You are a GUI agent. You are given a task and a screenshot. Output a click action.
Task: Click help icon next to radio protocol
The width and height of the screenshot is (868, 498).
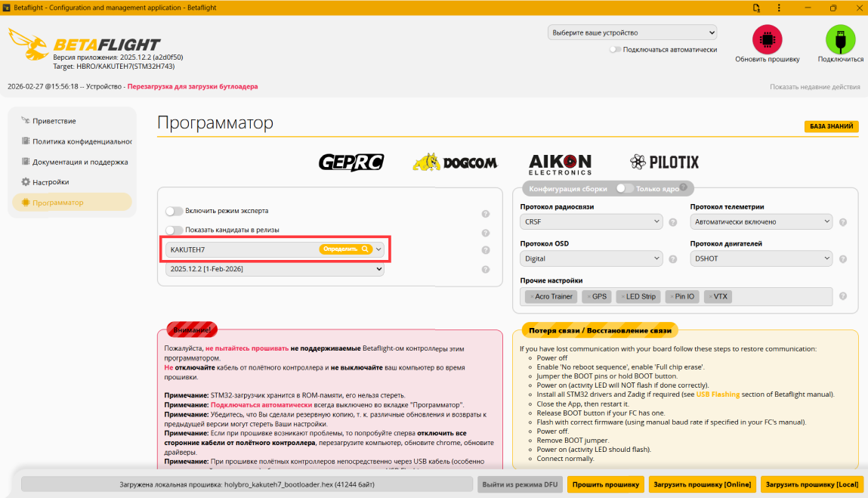[x=672, y=222]
